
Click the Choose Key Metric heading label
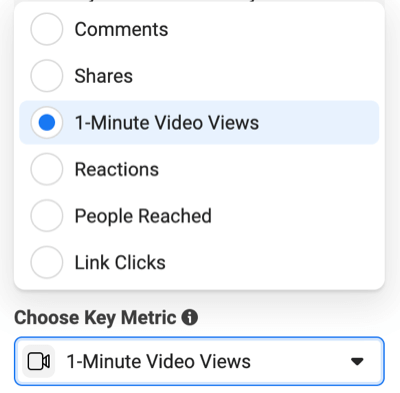(95, 318)
